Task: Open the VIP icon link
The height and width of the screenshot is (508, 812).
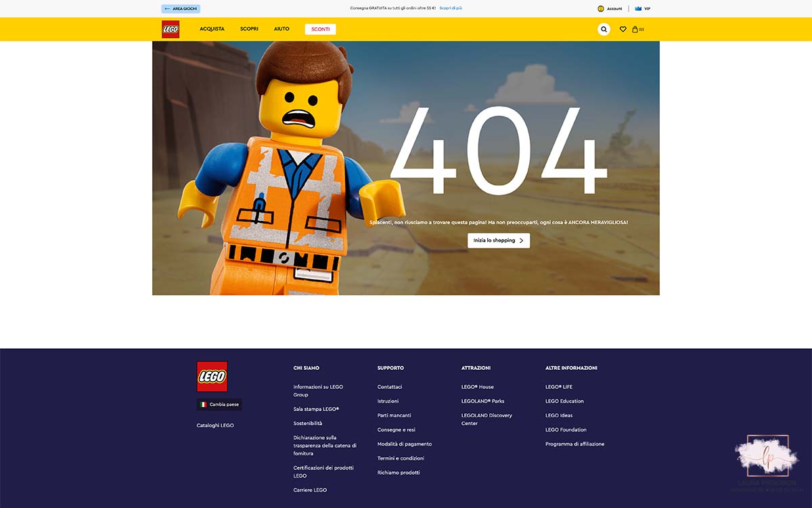Action: (x=638, y=9)
